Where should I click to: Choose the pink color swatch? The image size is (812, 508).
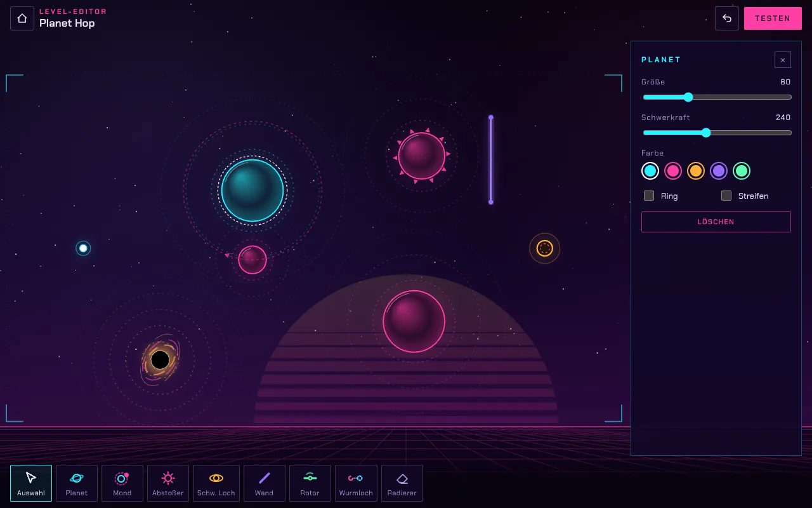coord(673,171)
